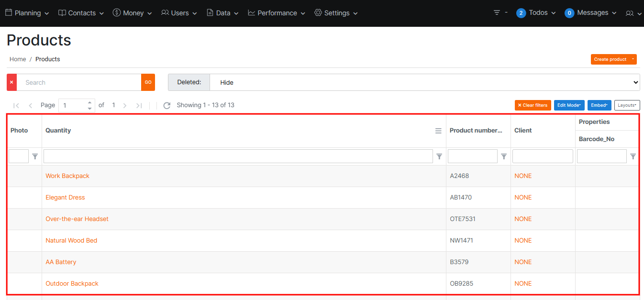Go to the last page using pagination icon
Screen dimensions: 644x300
coord(139,105)
